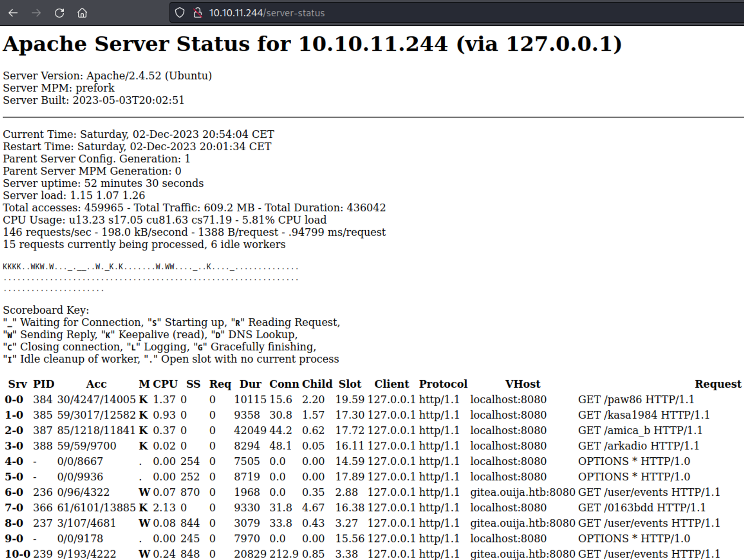Go to the browser home page
The width and height of the screenshot is (744, 560).
point(82,13)
